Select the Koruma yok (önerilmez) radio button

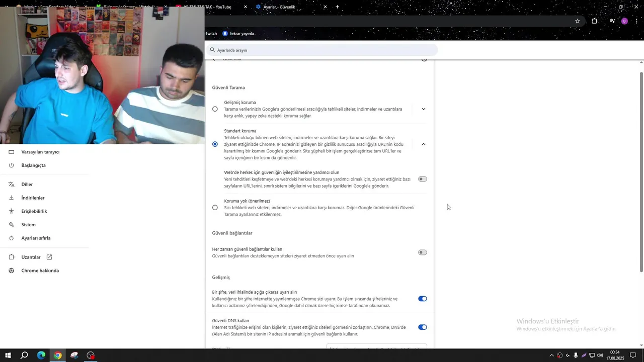click(215, 208)
